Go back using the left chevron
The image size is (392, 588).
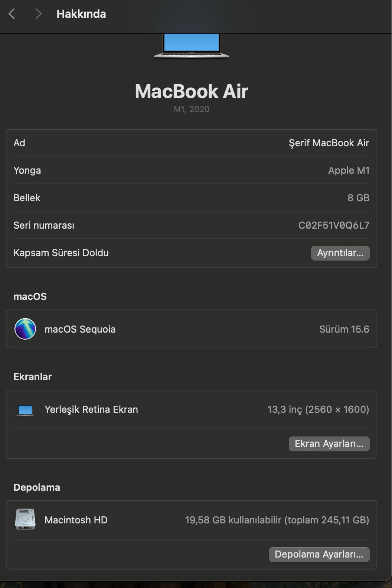click(x=12, y=14)
